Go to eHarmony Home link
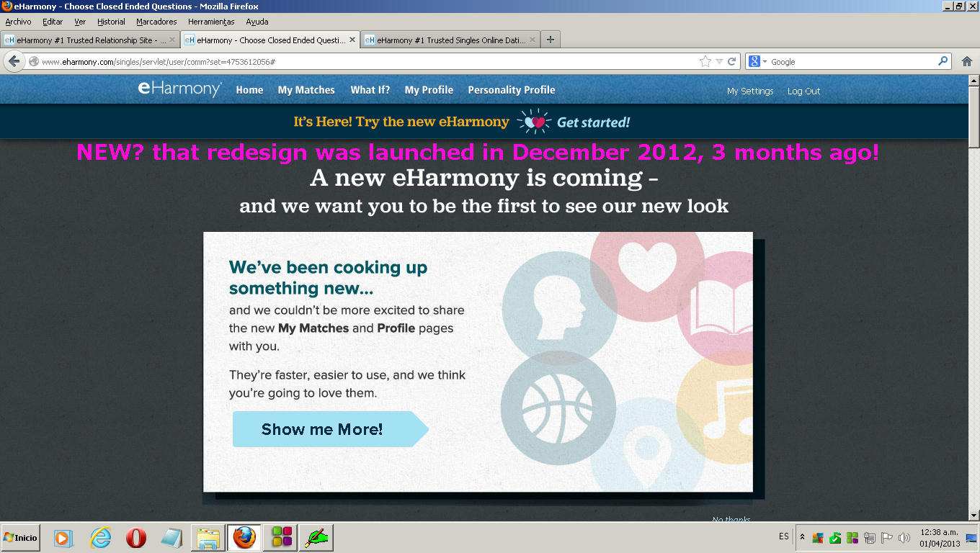Screen dimensions: 980x553 (249, 90)
